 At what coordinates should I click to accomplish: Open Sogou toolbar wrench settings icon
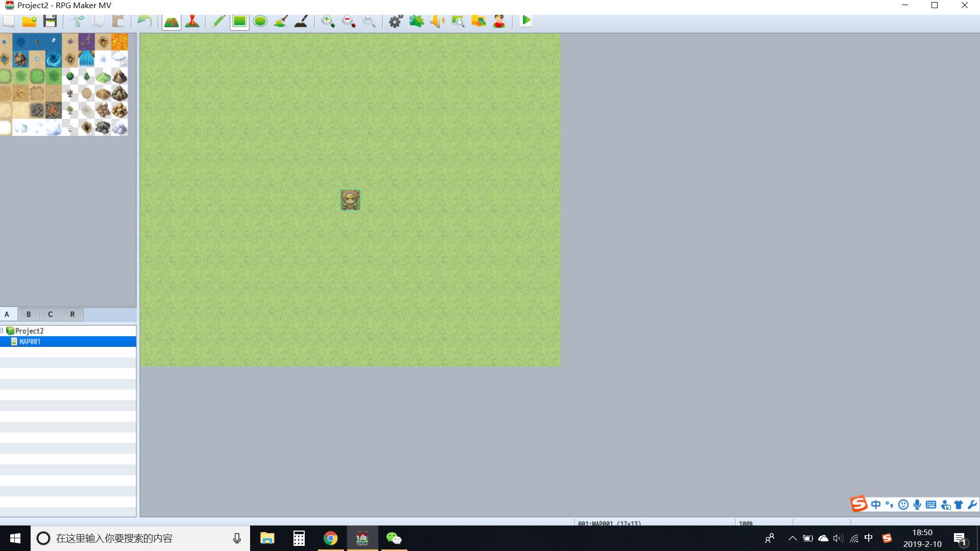pyautogui.click(x=972, y=505)
